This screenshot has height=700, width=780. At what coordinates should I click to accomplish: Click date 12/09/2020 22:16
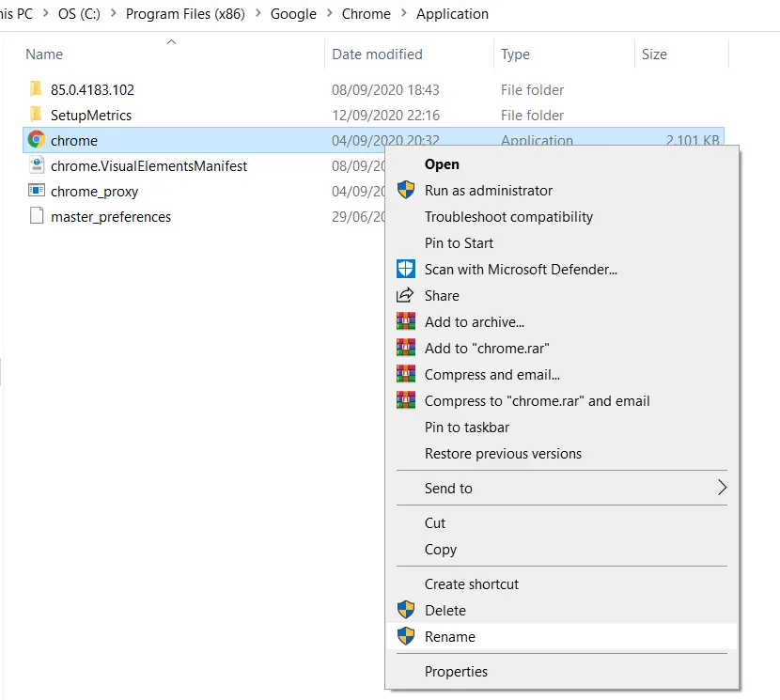[x=385, y=116]
